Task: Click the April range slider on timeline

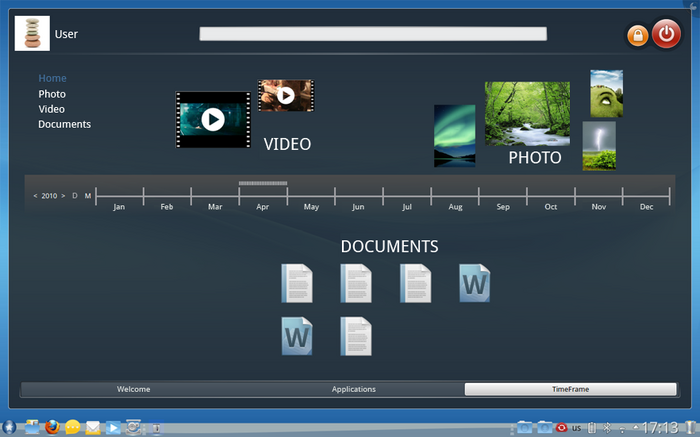Action: [263, 183]
